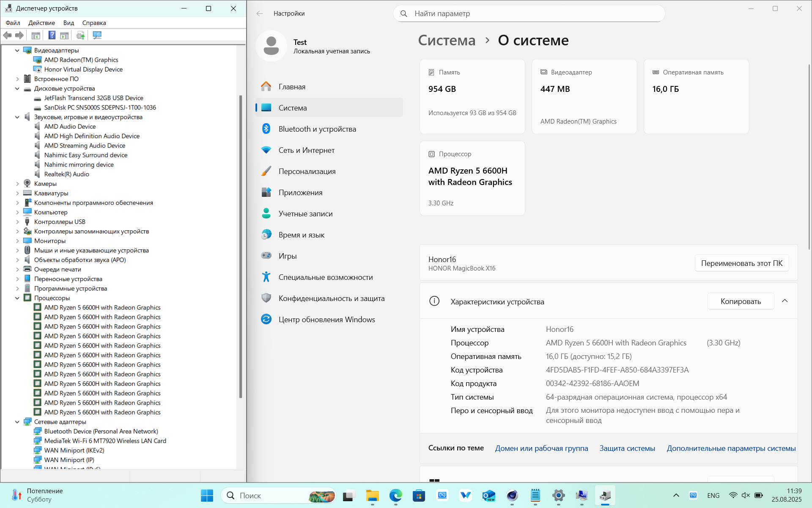Screen dimensions: 812x508
Task: Open Дополнительные параметры системы link
Action: (x=731, y=448)
